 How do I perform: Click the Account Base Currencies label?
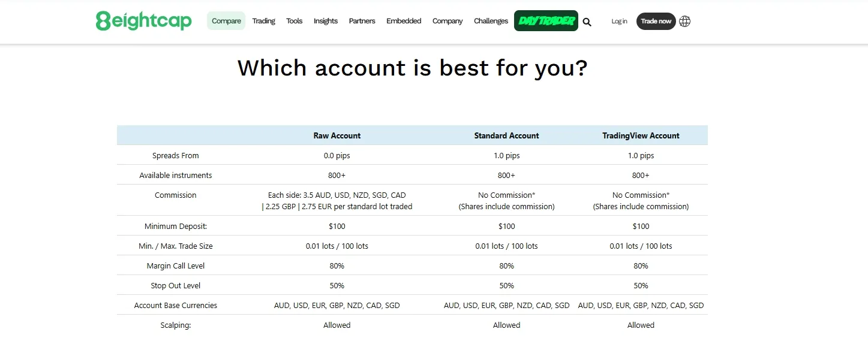tap(175, 305)
